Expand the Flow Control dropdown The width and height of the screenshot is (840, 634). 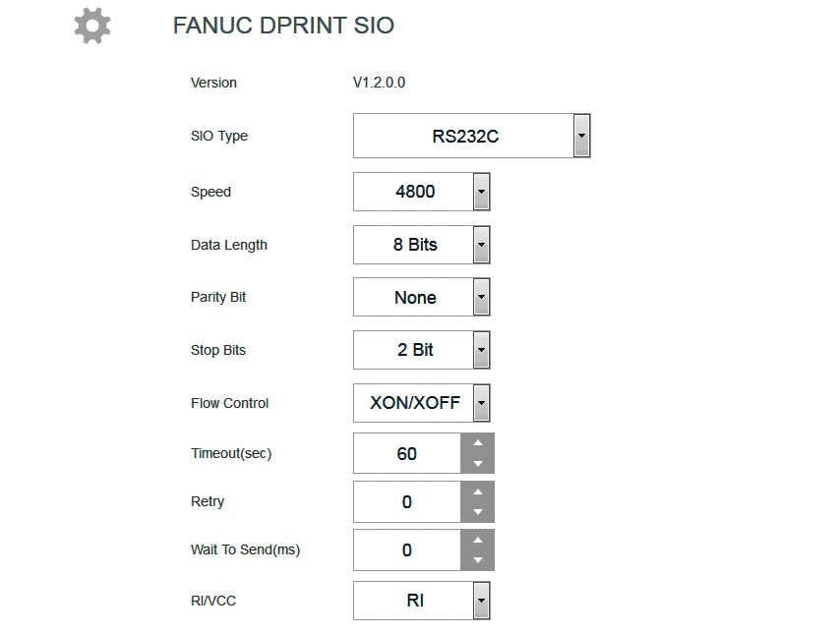point(481,403)
